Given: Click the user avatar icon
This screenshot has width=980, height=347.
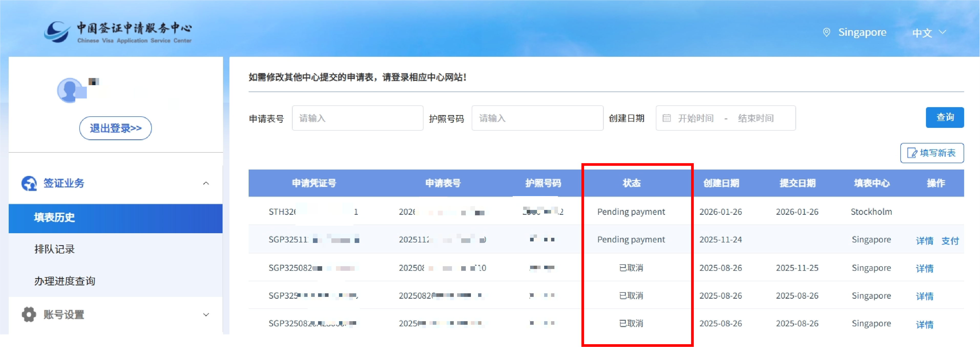Looking at the screenshot, I should (70, 91).
